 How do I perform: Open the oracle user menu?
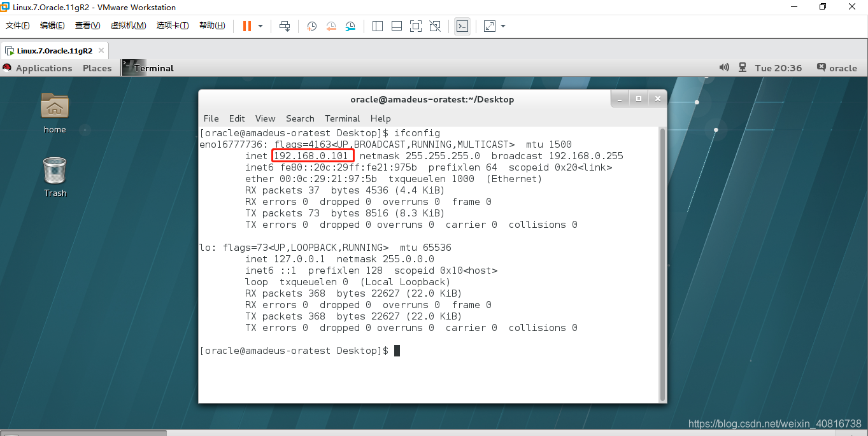(x=837, y=68)
